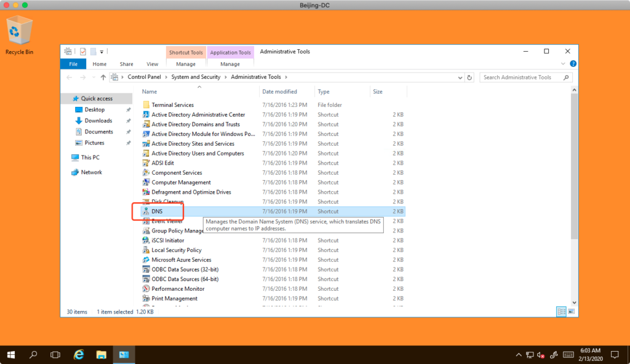630x364 pixels.
Task: Click the Terminal Services folder icon
Action: pos(146,105)
